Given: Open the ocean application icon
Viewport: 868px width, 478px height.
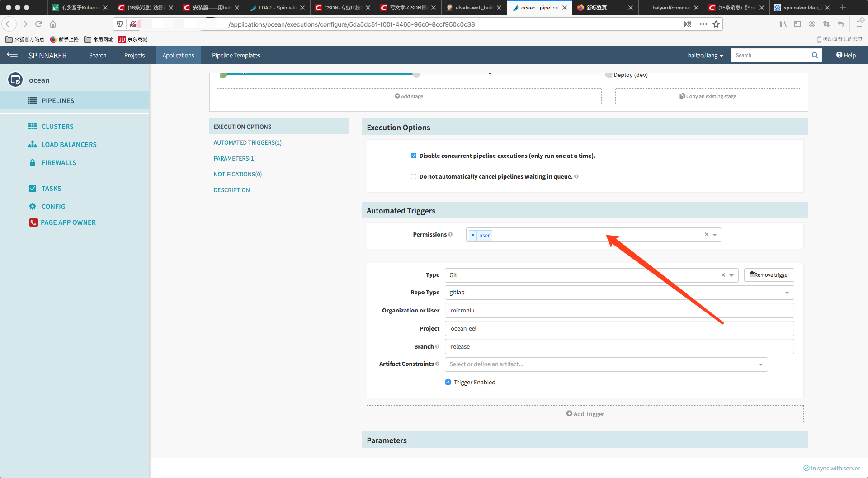Looking at the screenshot, I should 15,80.
